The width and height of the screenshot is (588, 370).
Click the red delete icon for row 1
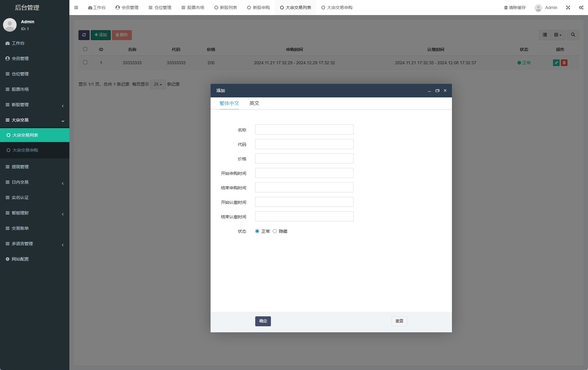point(564,63)
